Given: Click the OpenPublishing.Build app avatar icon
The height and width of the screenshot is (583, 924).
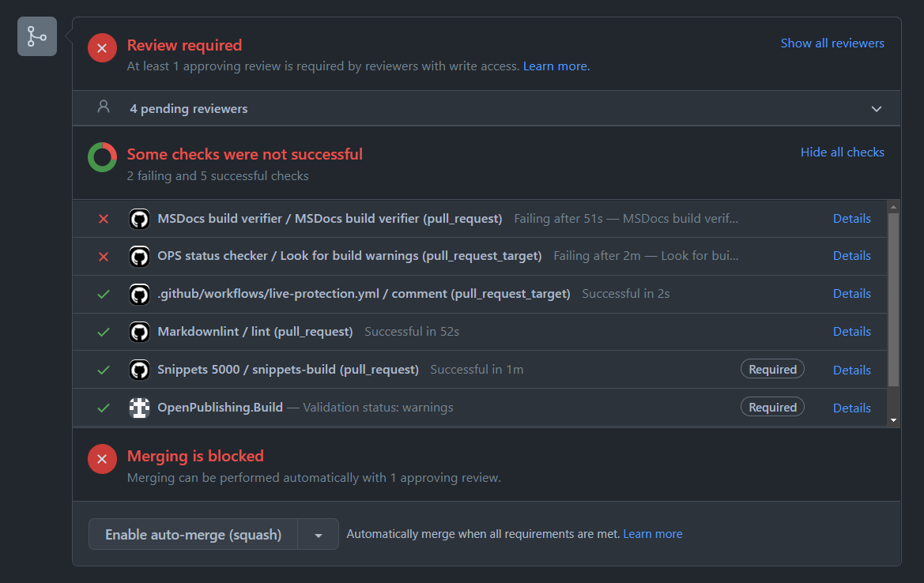Looking at the screenshot, I should click(x=139, y=408).
